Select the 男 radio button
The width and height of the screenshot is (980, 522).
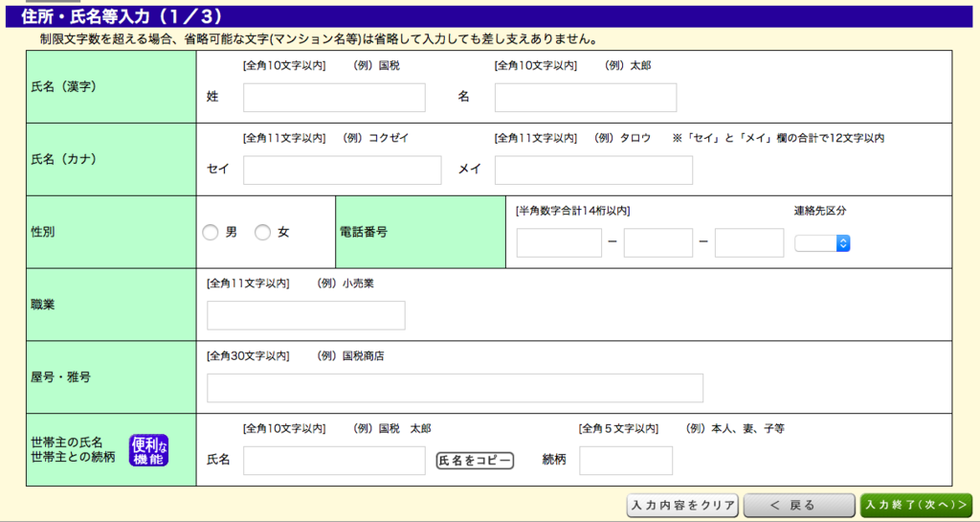211,233
